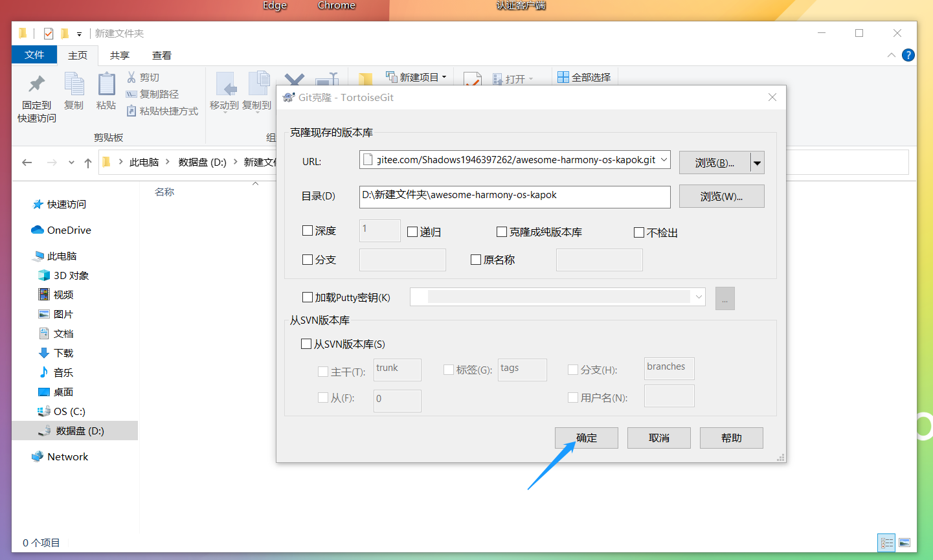Click the Paste icon in ribbon
The image size is (933, 560).
point(106,84)
